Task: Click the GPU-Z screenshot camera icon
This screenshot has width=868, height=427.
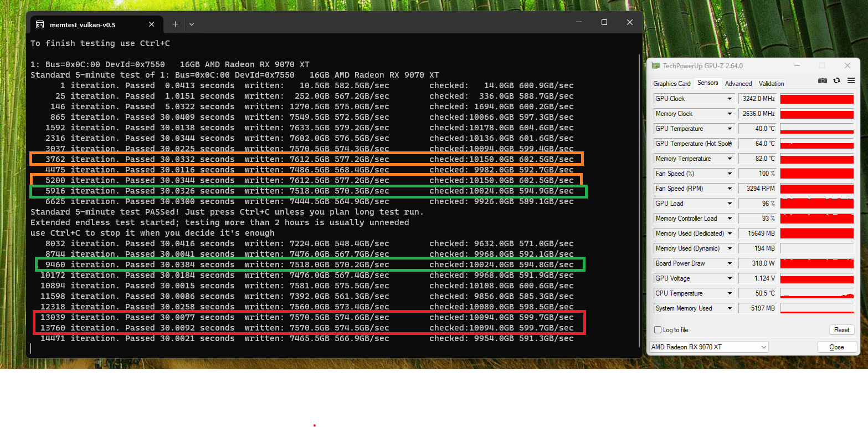Action: 823,81
